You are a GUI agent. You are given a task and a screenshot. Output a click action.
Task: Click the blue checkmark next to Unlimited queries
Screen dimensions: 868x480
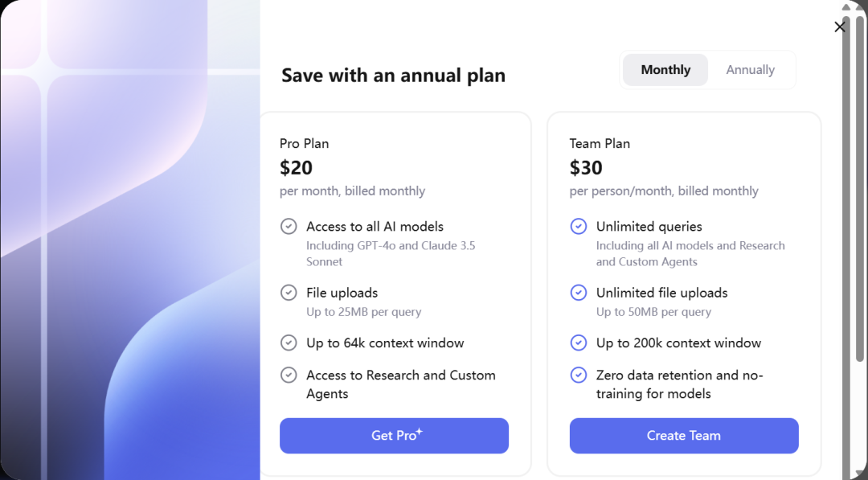point(579,227)
